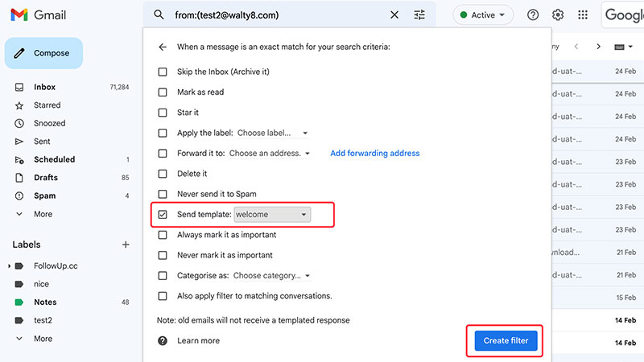Click the create new label plus icon
The image size is (644, 362).
[x=126, y=245]
